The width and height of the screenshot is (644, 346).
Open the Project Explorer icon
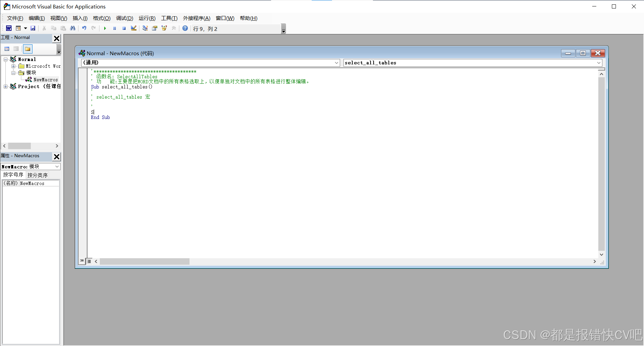tap(145, 28)
